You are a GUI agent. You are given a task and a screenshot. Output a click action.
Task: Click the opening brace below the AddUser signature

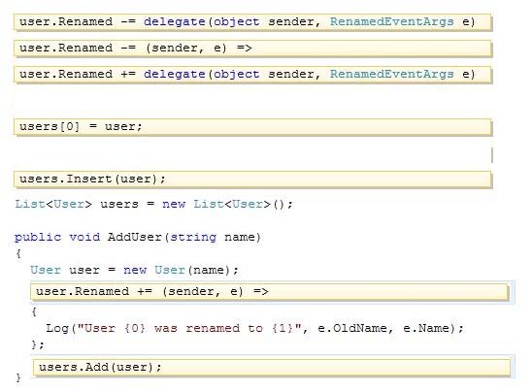click(18, 253)
